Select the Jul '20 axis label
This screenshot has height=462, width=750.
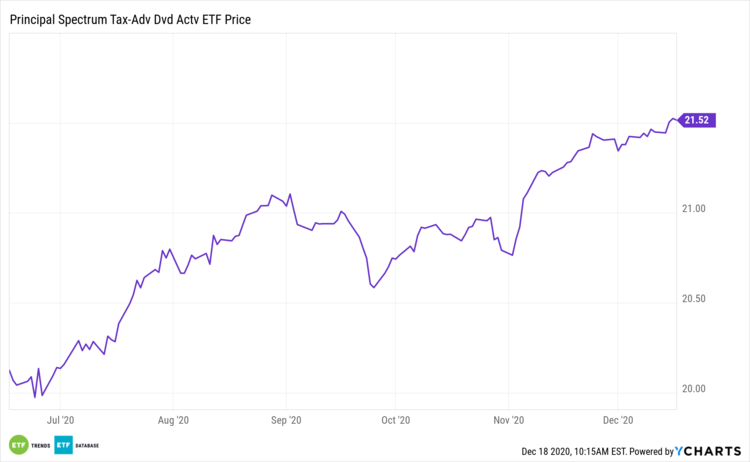click(62, 420)
